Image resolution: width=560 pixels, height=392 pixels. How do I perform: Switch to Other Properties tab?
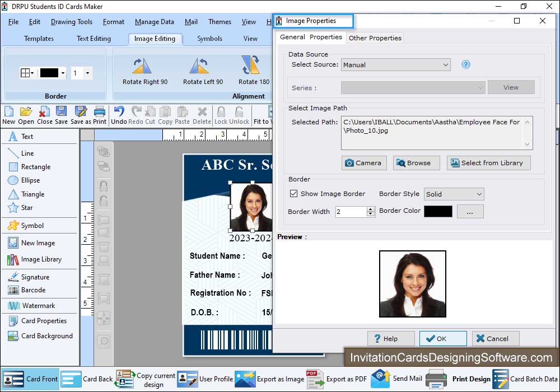point(375,38)
